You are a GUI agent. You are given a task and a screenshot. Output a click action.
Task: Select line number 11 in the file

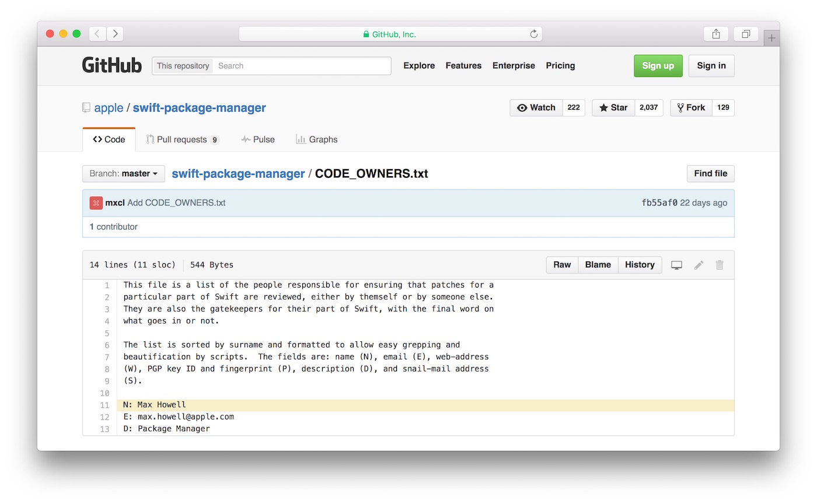[104, 405]
